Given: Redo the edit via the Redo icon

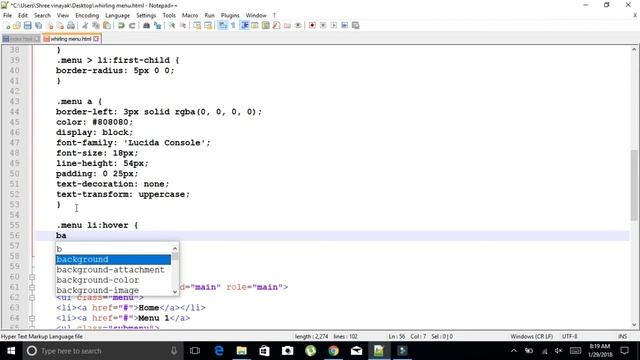Looking at the screenshot, I should pos(132,25).
